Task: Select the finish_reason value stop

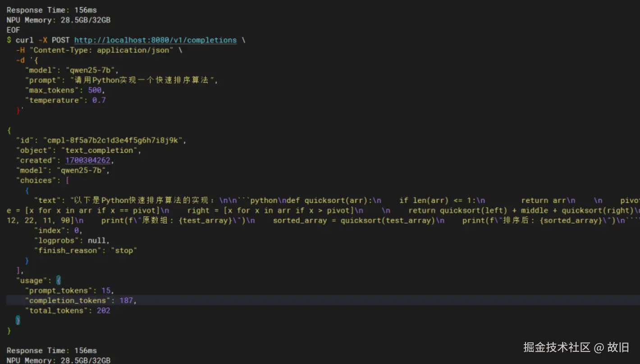Action: (x=124, y=250)
